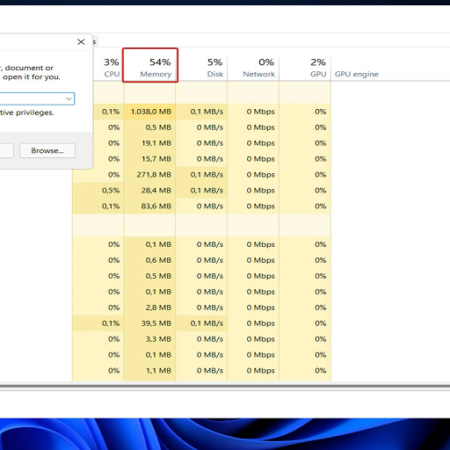Close the Run dialog with the X

[x=81, y=42]
